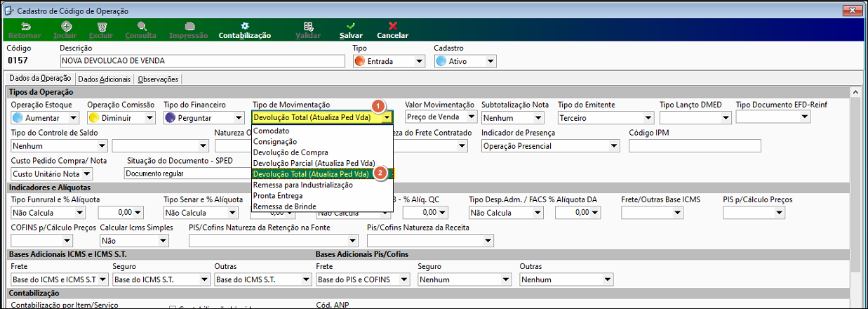The width and height of the screenshot is (868, 309).
Task: Select Devolução de Compra in list
Action: (x=291, y=152)
